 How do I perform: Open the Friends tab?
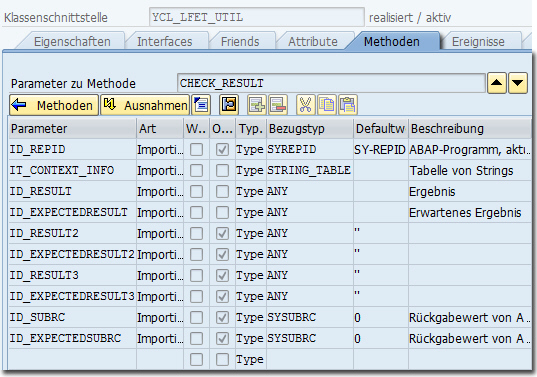pos(240,41)
